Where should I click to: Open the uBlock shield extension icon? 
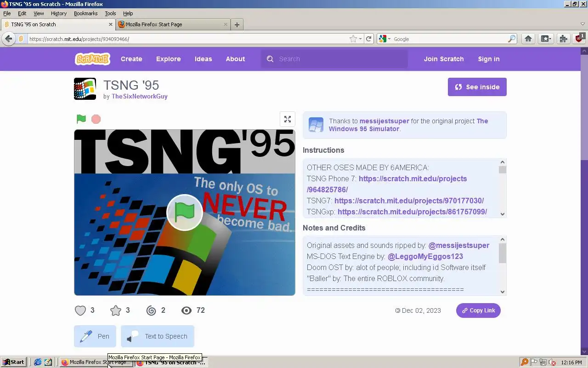(x=580, y=38)
